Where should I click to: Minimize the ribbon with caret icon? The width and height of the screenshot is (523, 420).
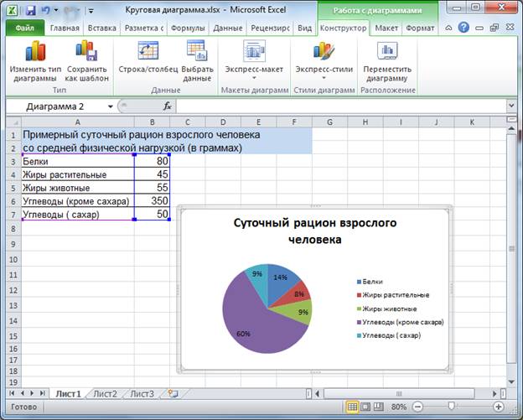coord(449,28)
